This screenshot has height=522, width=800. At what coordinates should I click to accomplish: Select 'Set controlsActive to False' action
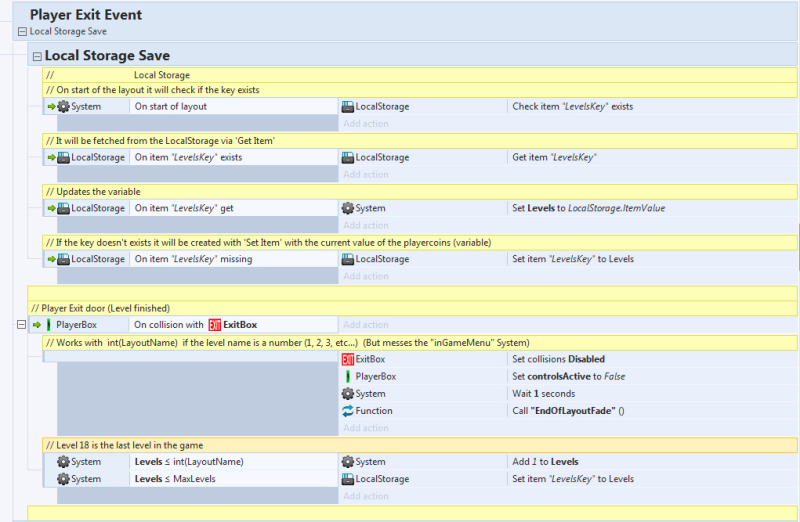point(568,377)
